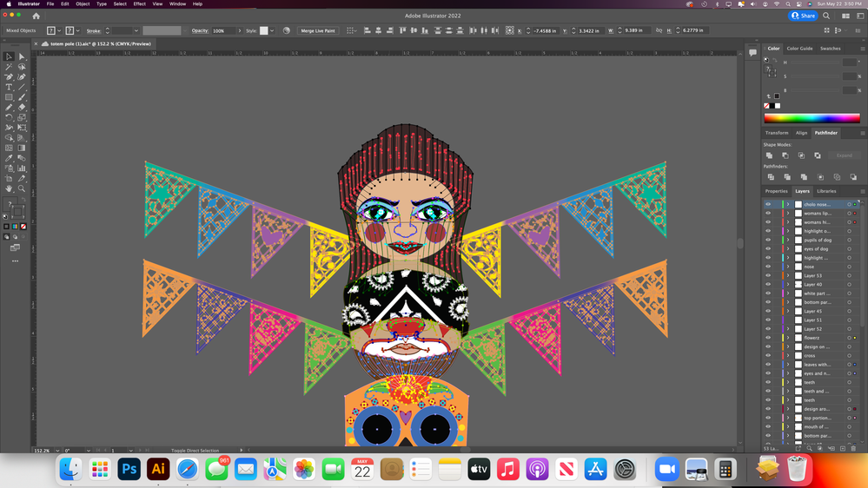868x488 pixels.
Task: Open the Style dropdown in control bar
Action: (x=272, y=30)
